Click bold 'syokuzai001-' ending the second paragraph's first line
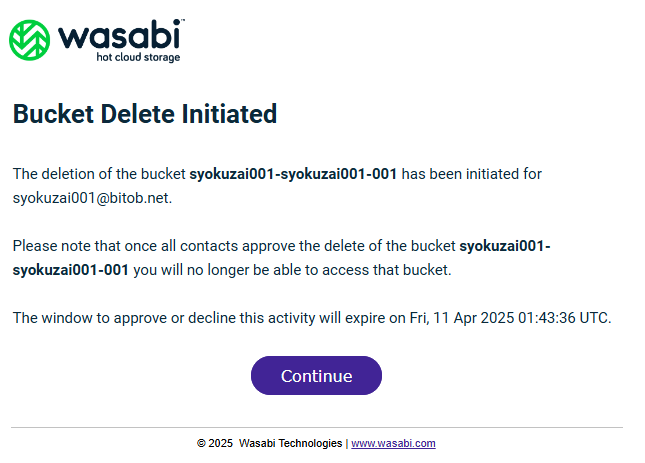This screenshot has height=463, width=645. tap(505, 246)
